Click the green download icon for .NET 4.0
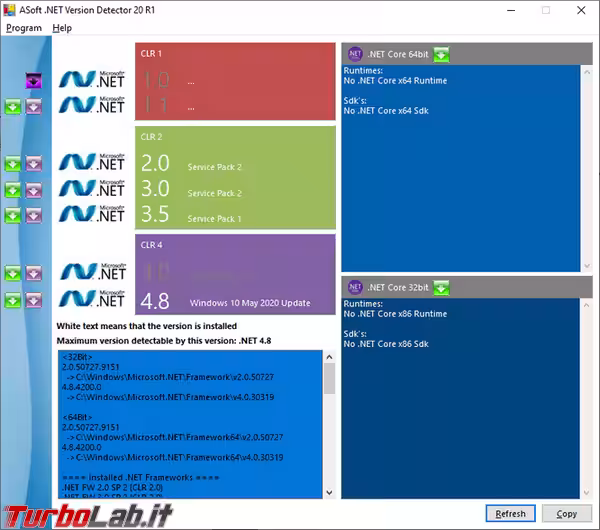This screenshot has height=530, width=600. [x=13, y=273]
